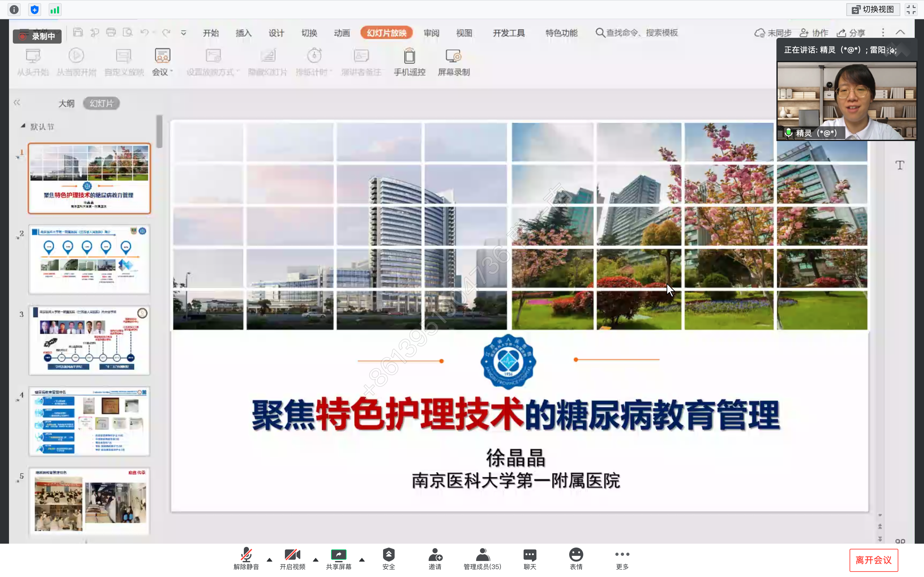The width and height of the screenshot is (924, 577).
Task: Open the Chat panel icon
Action: (530, 555)
